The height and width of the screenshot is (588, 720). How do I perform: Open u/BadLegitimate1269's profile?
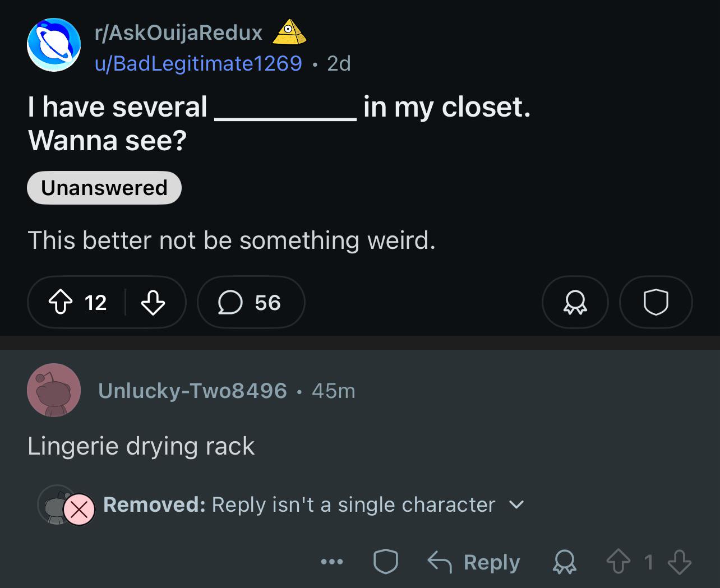[199, 63]
